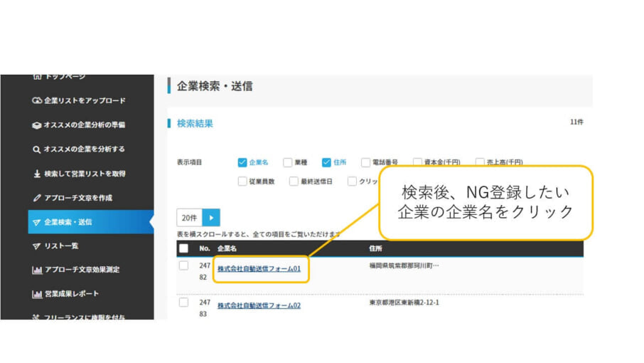Click the magnifier icon beside オススメの企業を分析する
Viewport: 644px width, 363px height.
[37, 149]
